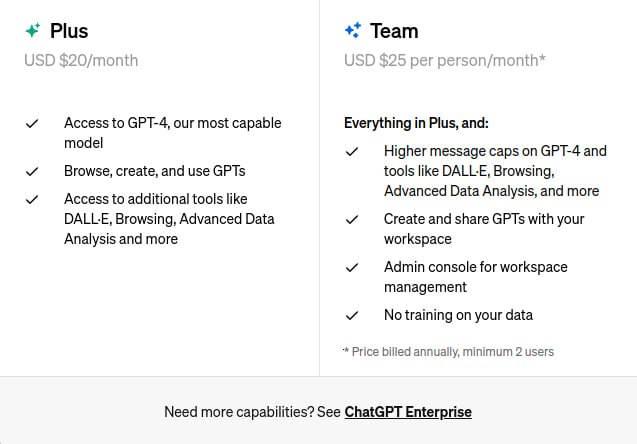The width and height of the screenshot is (637, 444).
Task: Click the Plus plan heading
Action: click(69, 31)
